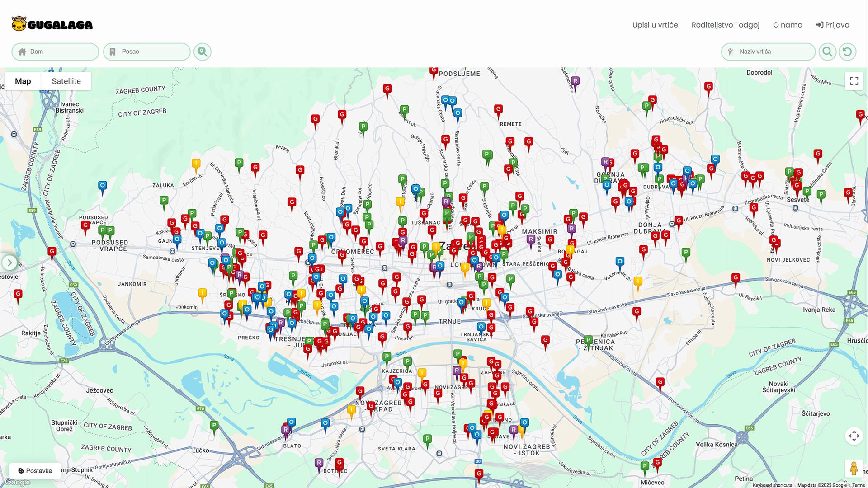Toggle fullscreen map view
Viewport: 868px width, 488px height.
pyautogui.click(x=854, y=81)
